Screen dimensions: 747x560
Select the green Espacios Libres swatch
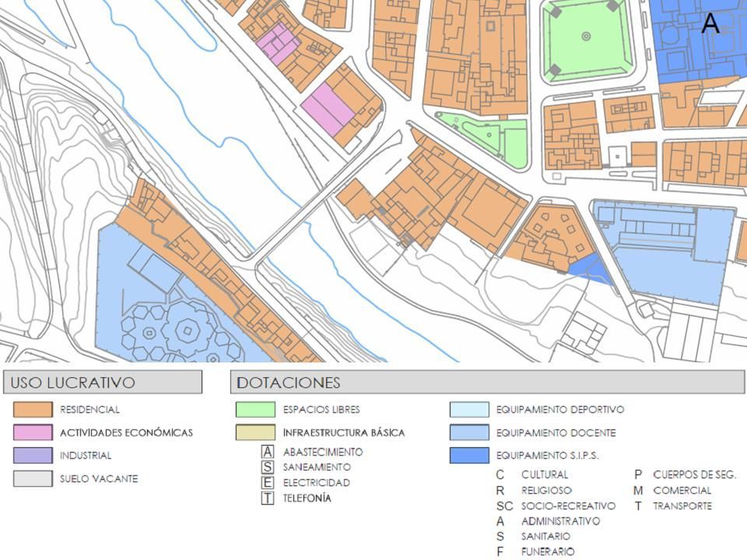pos(255,409)
